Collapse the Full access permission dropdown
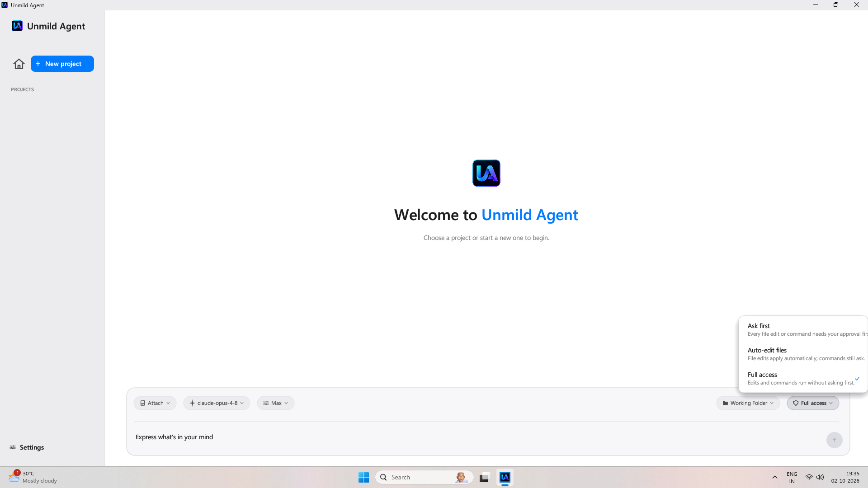 click(813, 403)
